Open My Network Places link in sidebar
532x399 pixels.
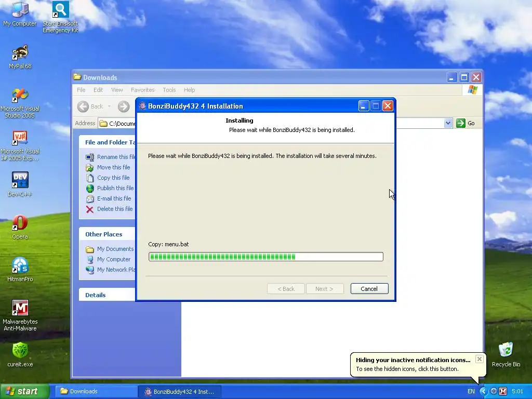click(111, 270)
